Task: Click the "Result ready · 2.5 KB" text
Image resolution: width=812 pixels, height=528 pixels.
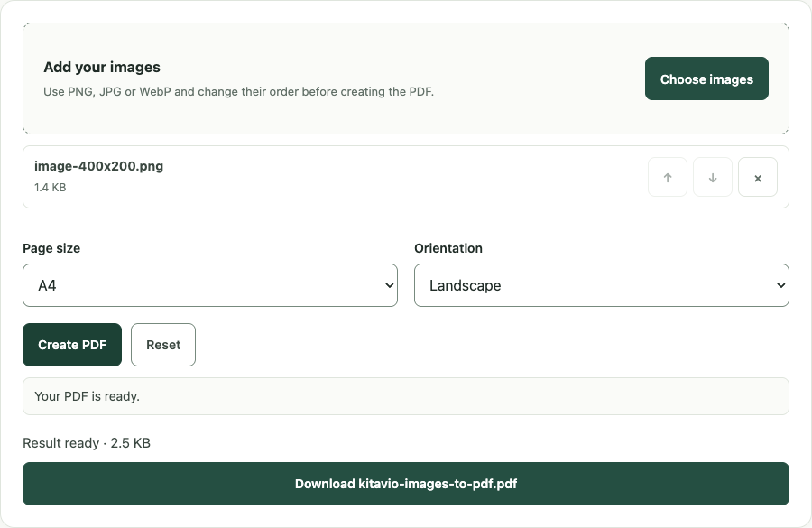Action: 87,443
